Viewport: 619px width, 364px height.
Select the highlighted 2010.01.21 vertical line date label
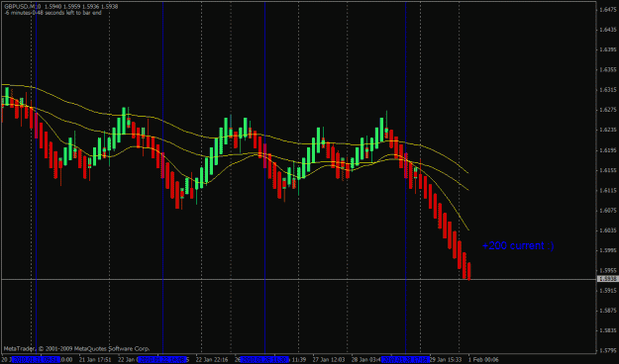coord(36,360)
